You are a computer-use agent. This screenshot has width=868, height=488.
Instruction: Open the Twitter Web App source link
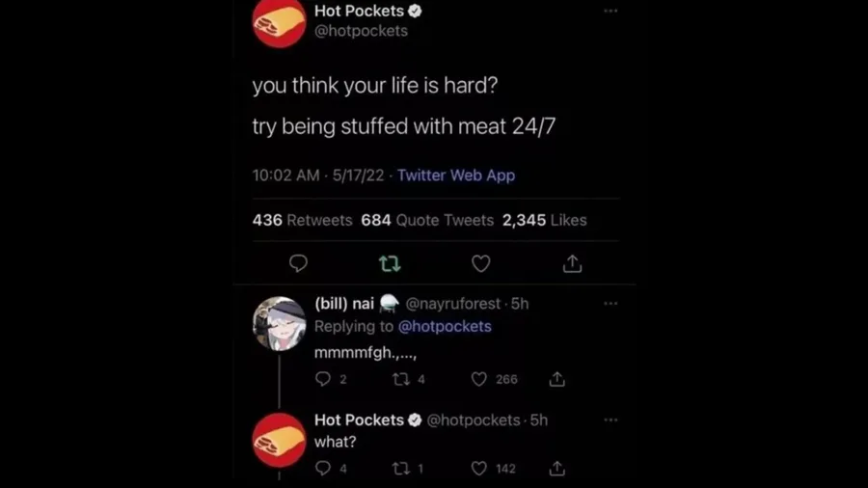(x=456, y=176)
